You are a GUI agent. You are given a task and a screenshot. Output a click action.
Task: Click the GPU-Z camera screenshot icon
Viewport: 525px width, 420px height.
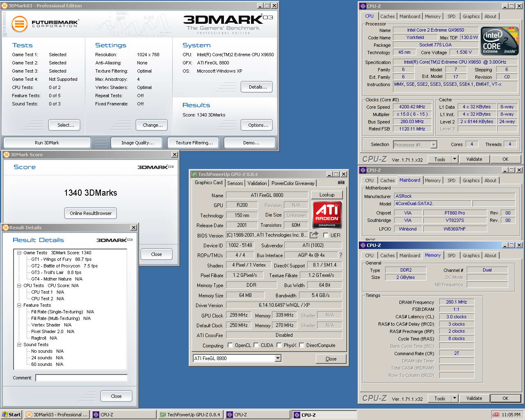(x=341, y=183)
